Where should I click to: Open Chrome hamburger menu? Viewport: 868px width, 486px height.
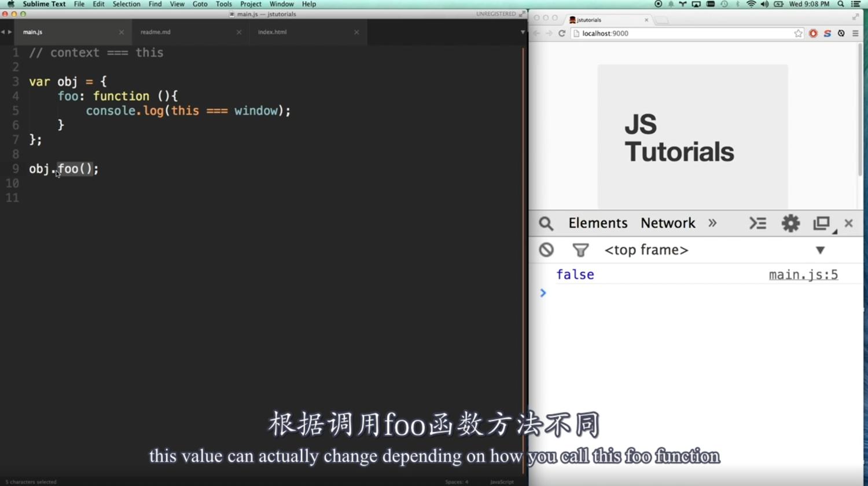855,34
